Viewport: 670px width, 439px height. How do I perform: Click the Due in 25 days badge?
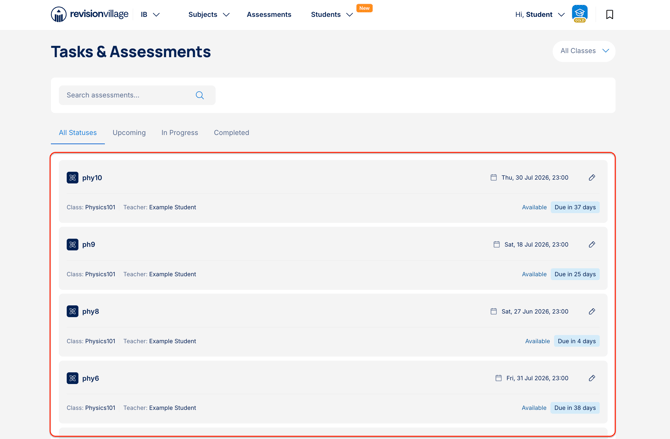point(575,274)
